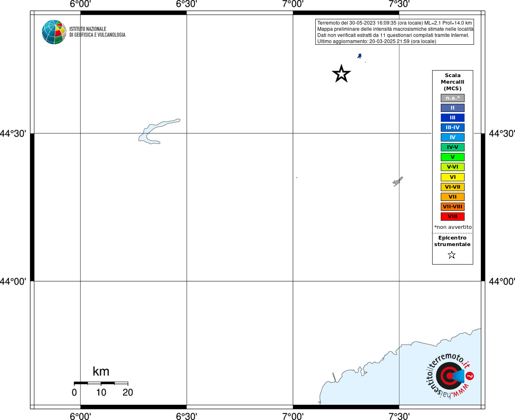Click the intensity III legend swatch
The width and height of the screenshot is (515, 420).
coord(453,118)
